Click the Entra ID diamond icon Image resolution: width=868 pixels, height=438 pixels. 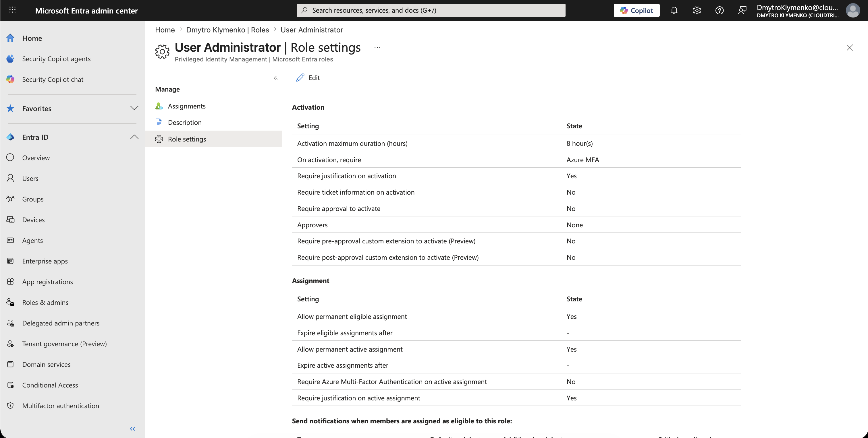tap(10, 137)
